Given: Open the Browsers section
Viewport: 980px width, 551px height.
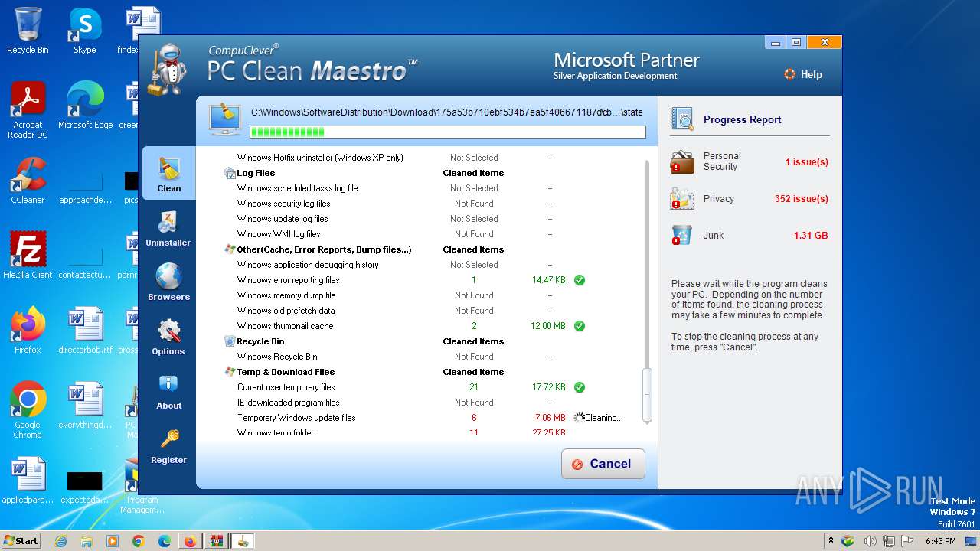Looking at the screenshot, I should tap(168, 282).
